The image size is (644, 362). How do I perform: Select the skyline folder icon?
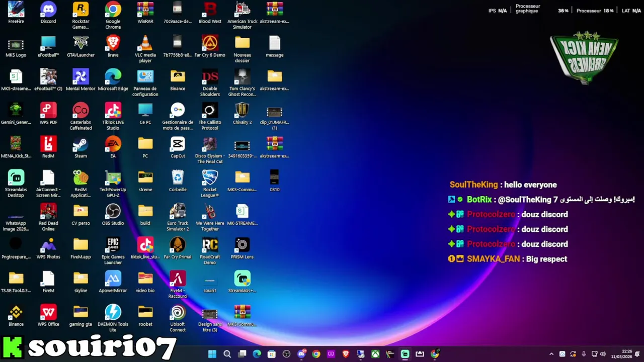pyautogui.click(x=80, y=283)
